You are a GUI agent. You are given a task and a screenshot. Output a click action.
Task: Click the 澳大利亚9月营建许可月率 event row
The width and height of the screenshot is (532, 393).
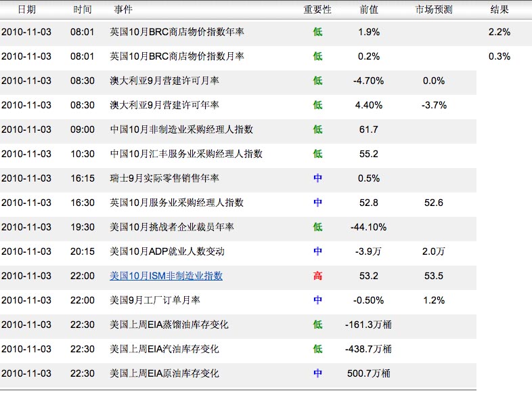pyautogui.click(x=164, y=81)
